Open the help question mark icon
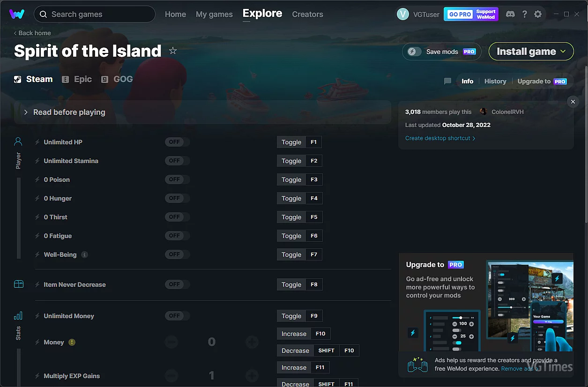Viewport: 588px width, 387px height. 524,14
